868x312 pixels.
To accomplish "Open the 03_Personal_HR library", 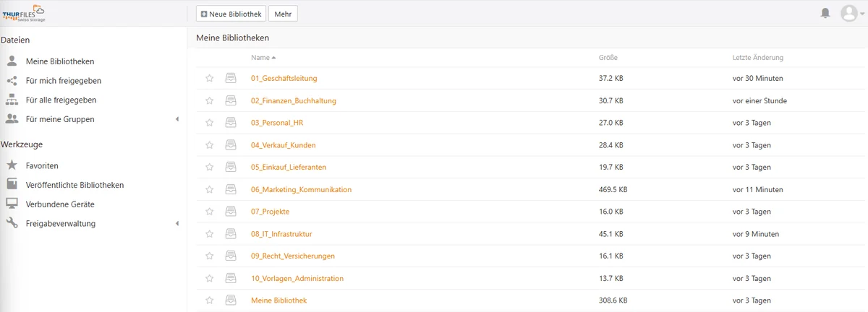I will pos(277,123).
